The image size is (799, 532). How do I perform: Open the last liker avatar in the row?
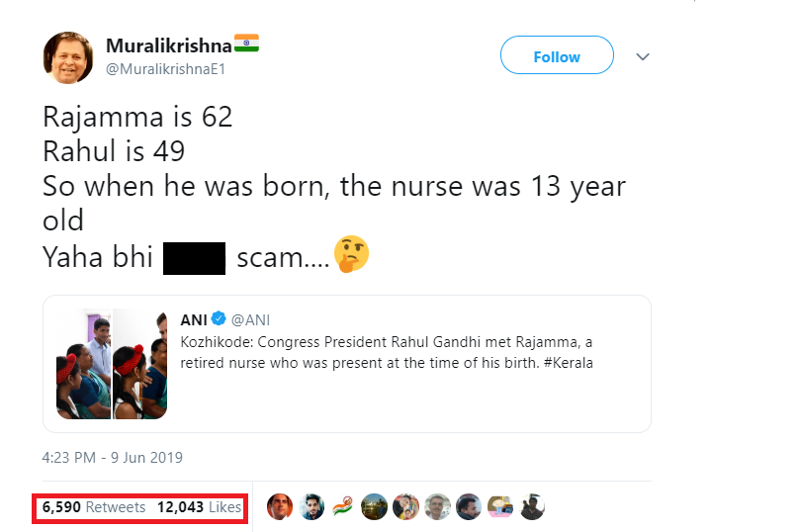[x=532, y=507]
